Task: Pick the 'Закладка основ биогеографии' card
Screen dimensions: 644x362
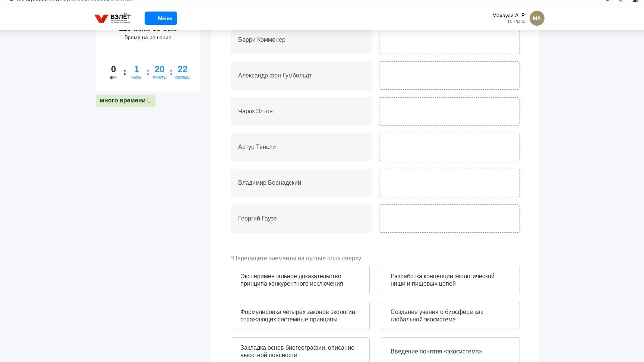Action: click(300, 350)
